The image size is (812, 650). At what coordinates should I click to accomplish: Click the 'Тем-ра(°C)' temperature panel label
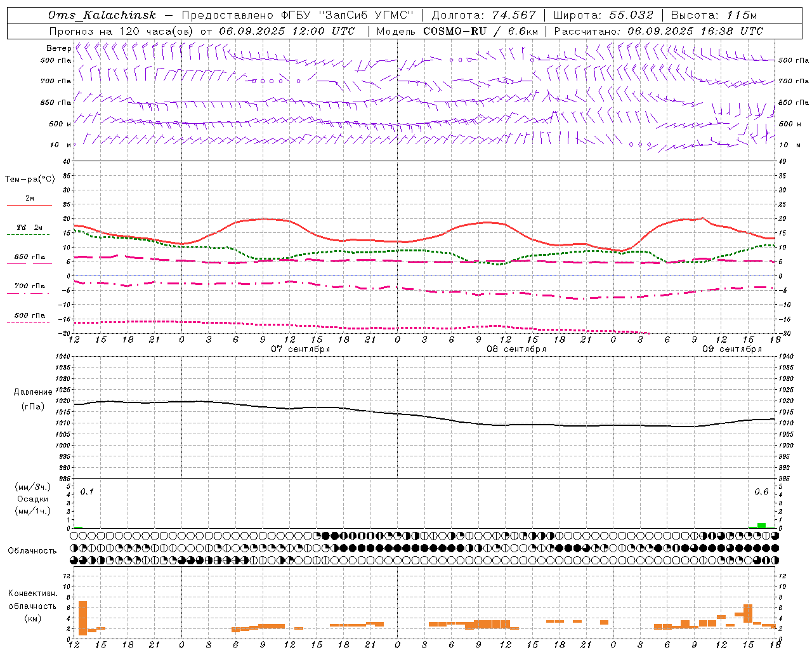click(x=30, y=180)
